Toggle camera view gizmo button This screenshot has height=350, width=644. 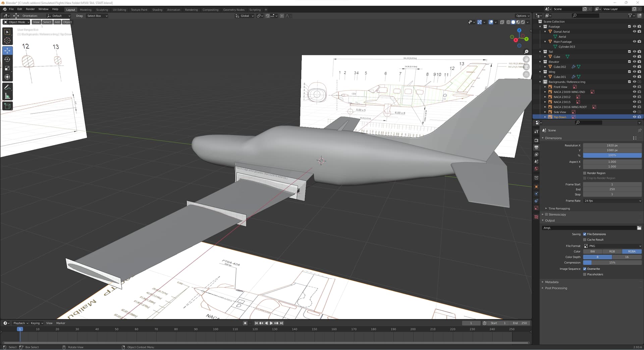[526, 67]
